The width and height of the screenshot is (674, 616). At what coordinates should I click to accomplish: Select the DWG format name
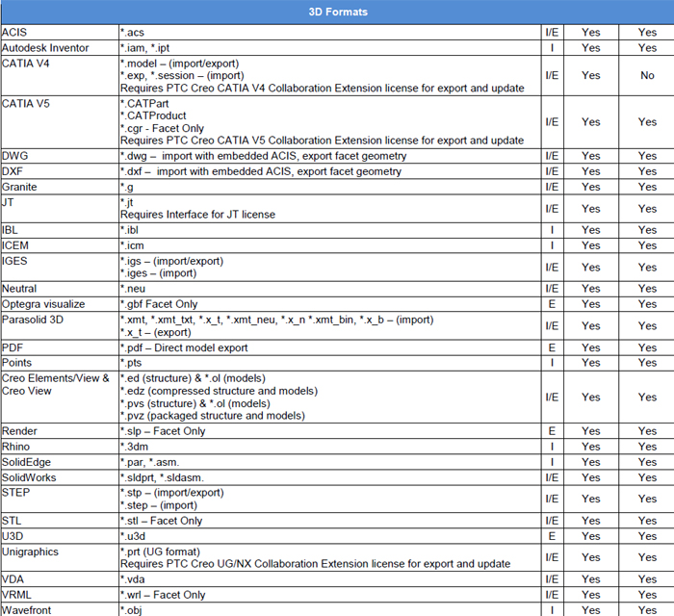(14, 156)
